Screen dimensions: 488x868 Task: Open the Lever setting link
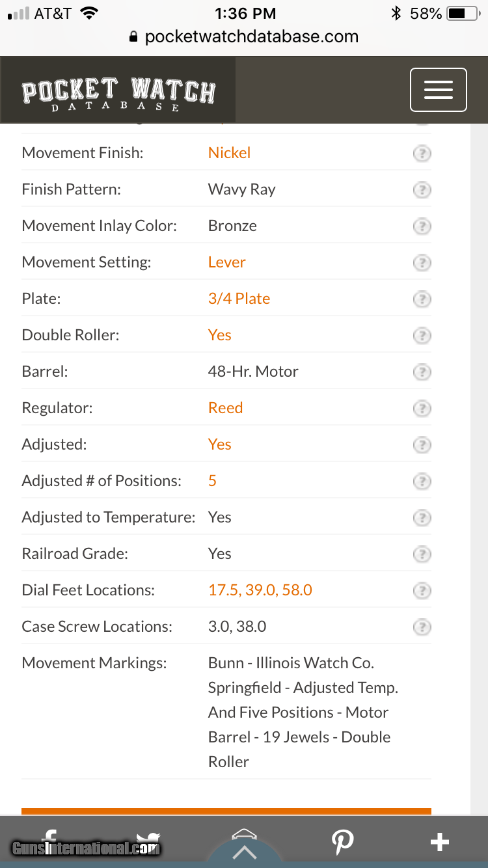point(226,262)
